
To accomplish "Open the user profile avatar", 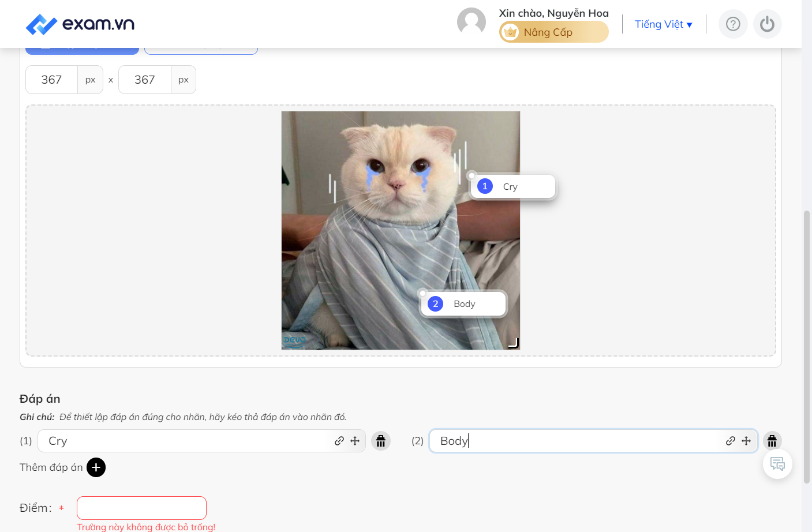I will [x=472, y=22].
